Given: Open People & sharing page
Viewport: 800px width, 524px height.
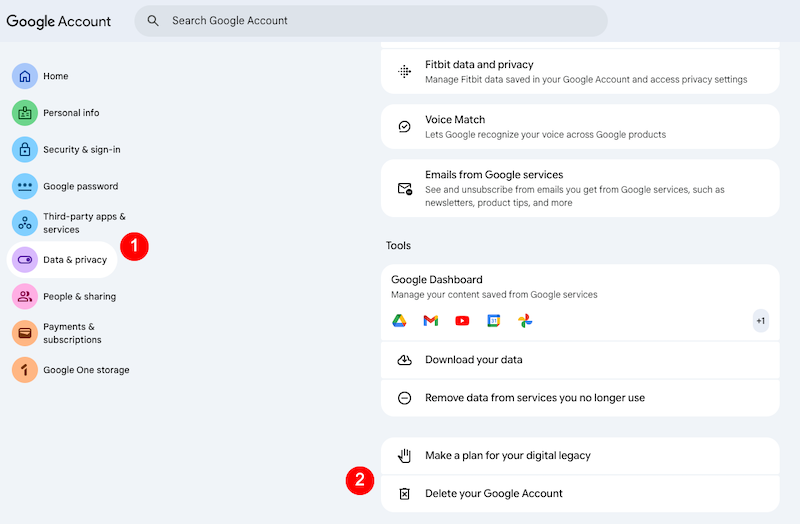Looking at the screenshot, I should (x=64, y=296).
